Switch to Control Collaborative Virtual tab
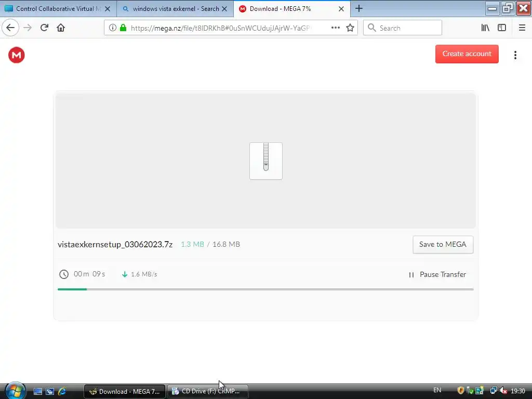This screenshot has height=399, width=532. pos(58,8)
